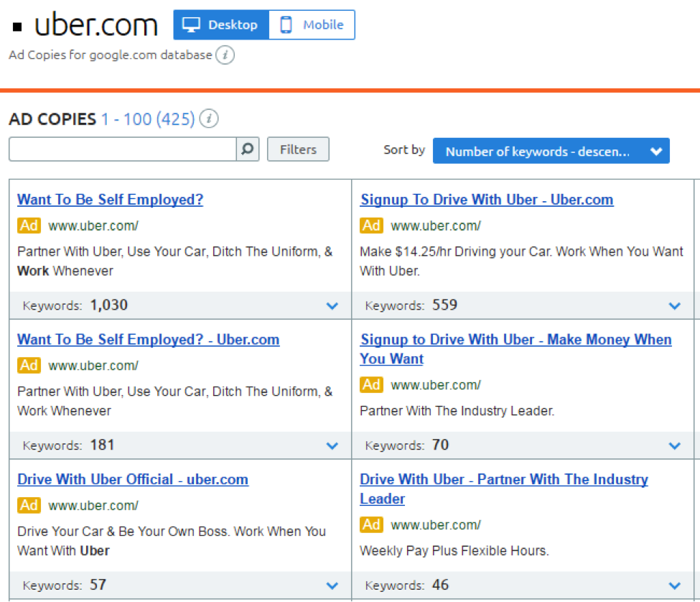Open 'Drive With Uber Official - uber.com' link
This screenshot has width=700, height=602.
point(133,479)
